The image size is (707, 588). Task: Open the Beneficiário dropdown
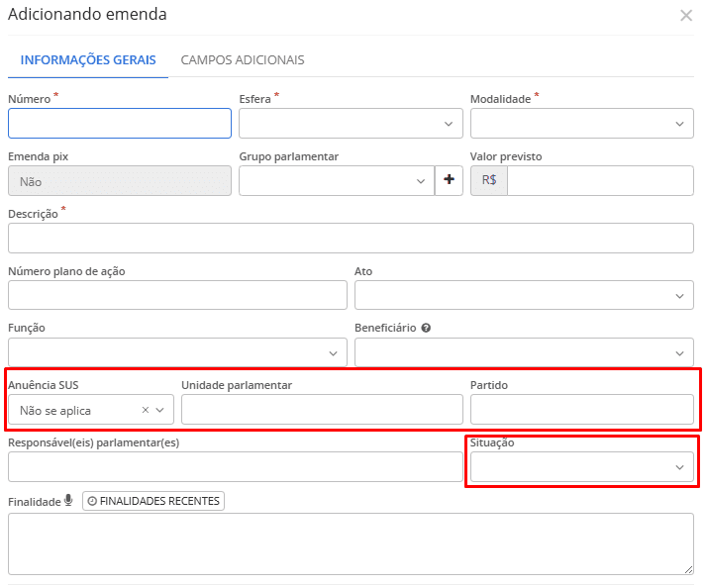pos(524,353)
